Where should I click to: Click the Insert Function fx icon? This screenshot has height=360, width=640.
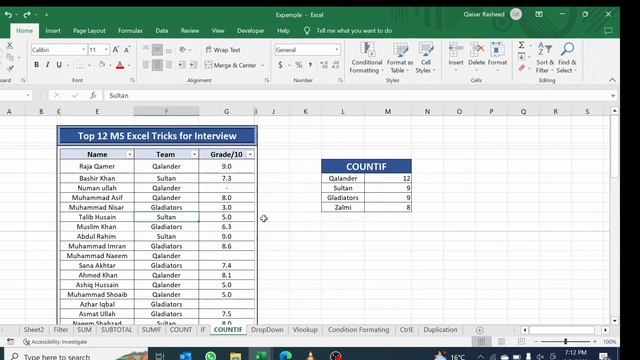tap(93, 95)
